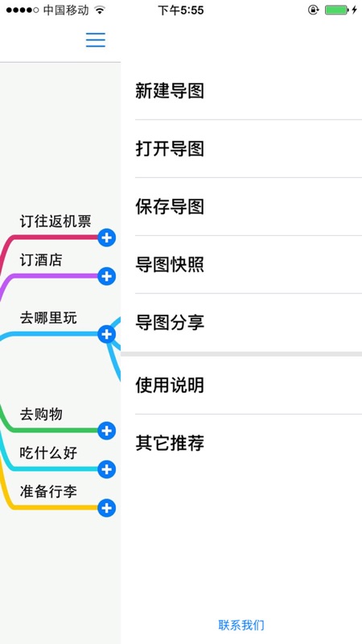Select the 订往返机票 node label
This screenshot has height=644, width=362.
56,221
